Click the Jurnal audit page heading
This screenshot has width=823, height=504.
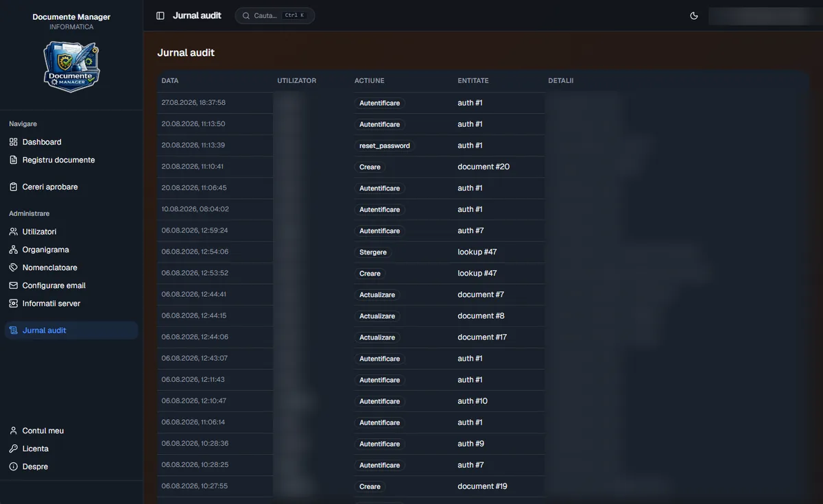click(x=186, y=53)
